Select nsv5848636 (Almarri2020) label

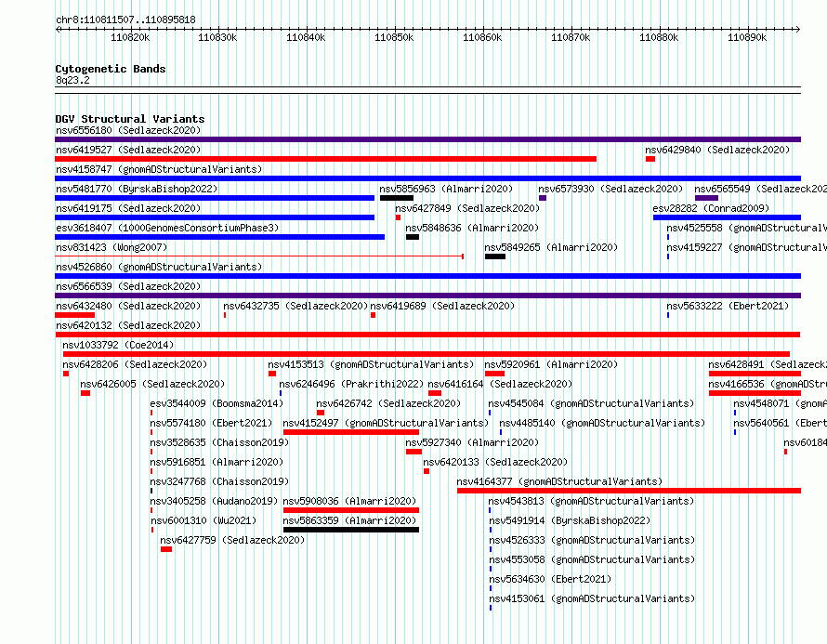click(472, 228)
